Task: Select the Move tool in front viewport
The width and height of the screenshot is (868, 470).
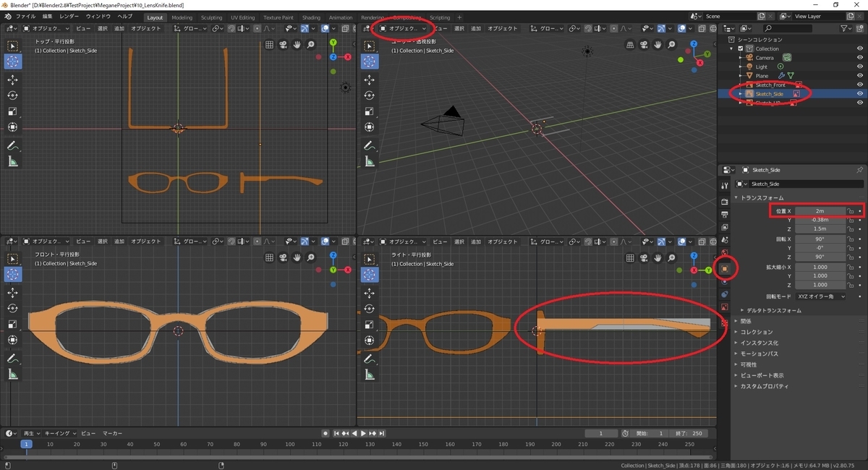Action: coord(12,293)
